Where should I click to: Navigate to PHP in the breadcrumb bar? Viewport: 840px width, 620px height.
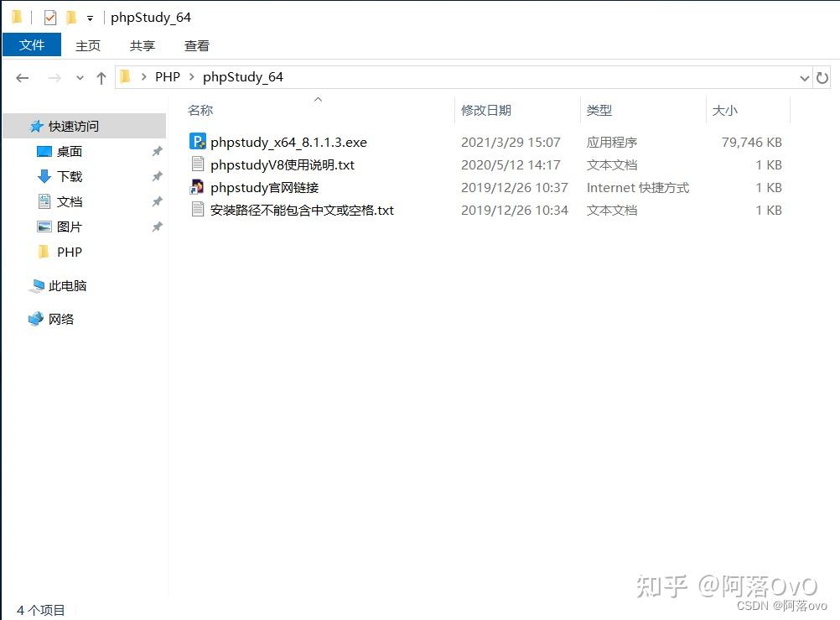168,76
